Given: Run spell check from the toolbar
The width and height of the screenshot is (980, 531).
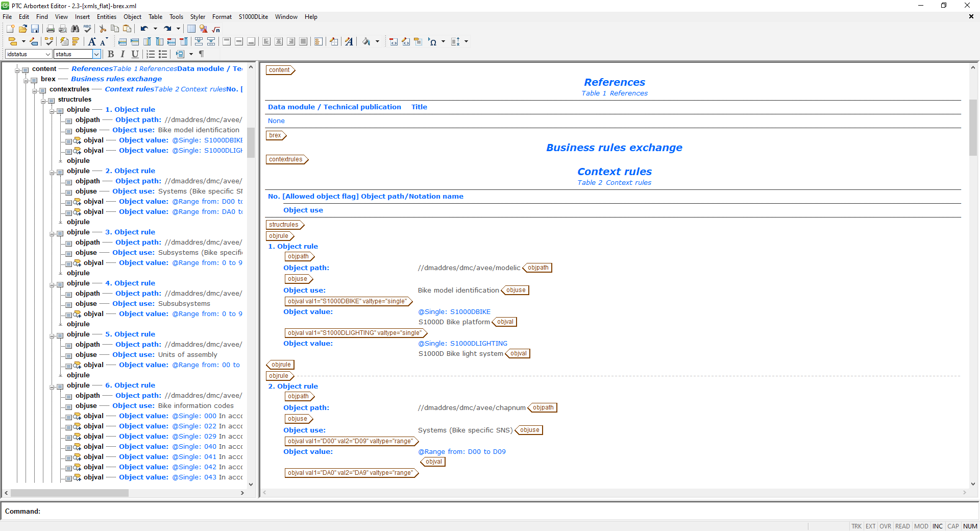Looking at the screenshot, I should tap(87, 29).
